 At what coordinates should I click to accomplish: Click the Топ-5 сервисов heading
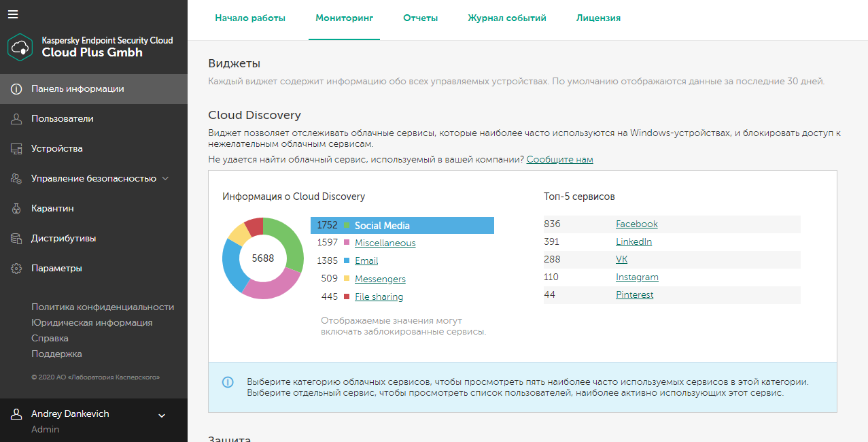click(579, 197)
